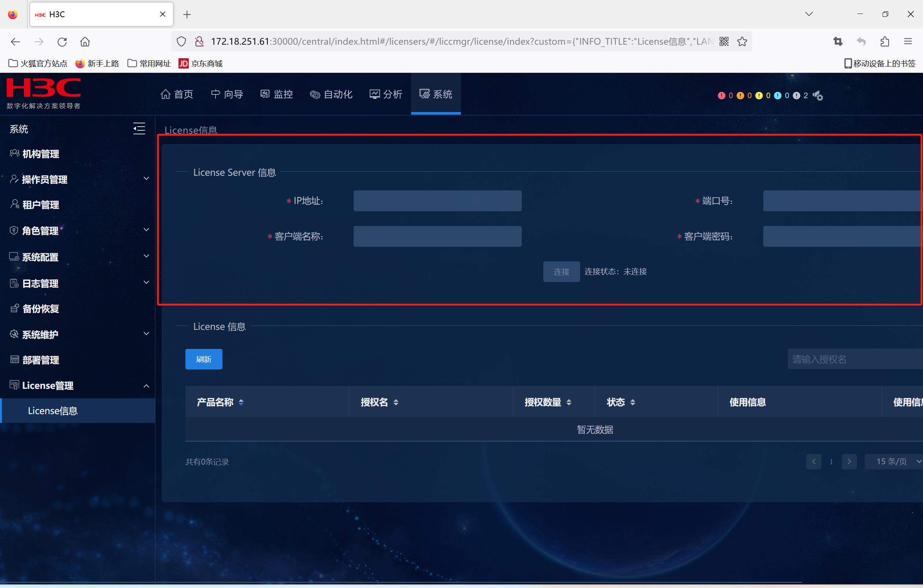Click the red critical alarm indicator
The height and width of the screenshot is (588, 923).
click(721, 96)
